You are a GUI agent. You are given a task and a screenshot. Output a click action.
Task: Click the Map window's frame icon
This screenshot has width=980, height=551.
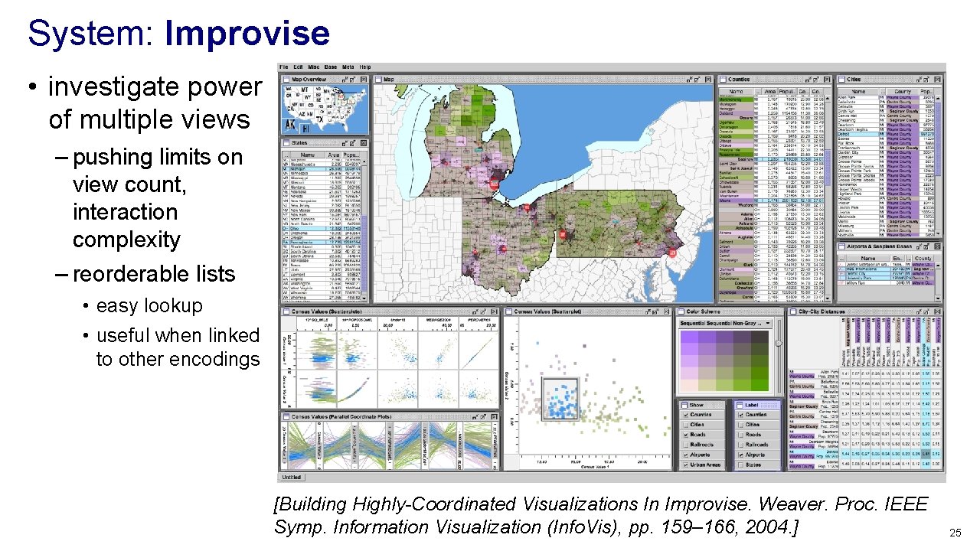tap(377, 79)
